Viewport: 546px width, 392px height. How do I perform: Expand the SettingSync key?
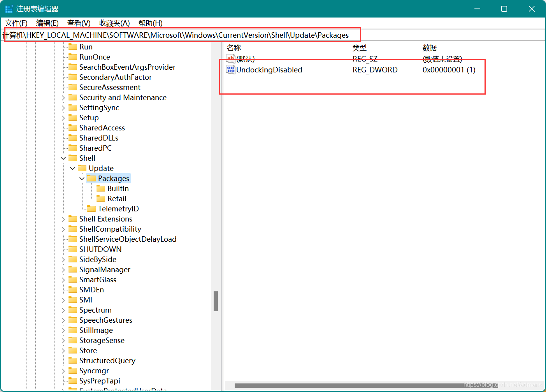pos(63,108)
